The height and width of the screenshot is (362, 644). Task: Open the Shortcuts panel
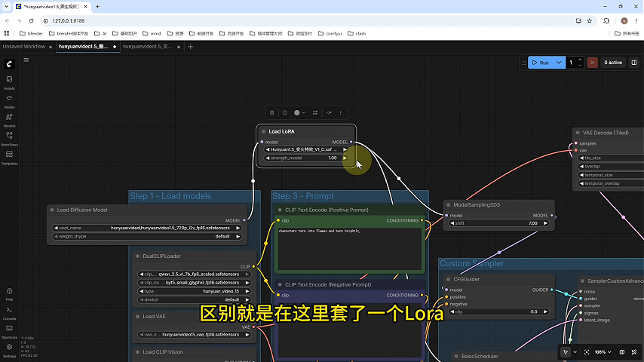tap(9, 331)
